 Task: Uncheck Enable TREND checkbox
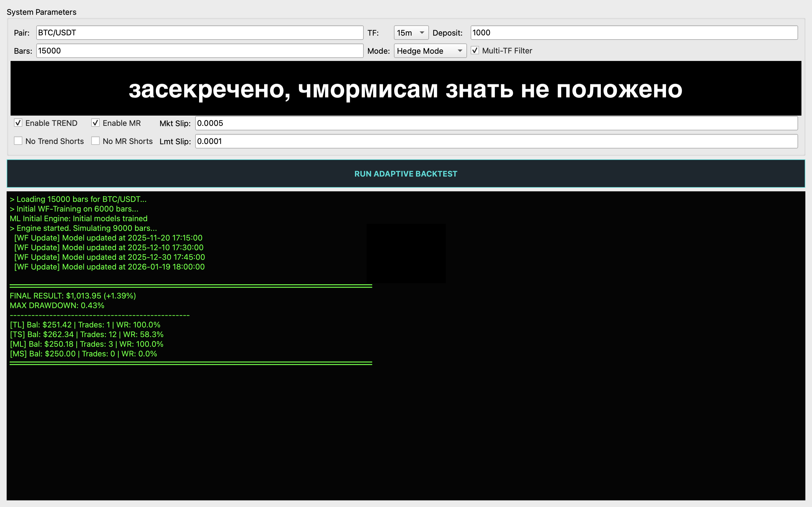point(18,123)
